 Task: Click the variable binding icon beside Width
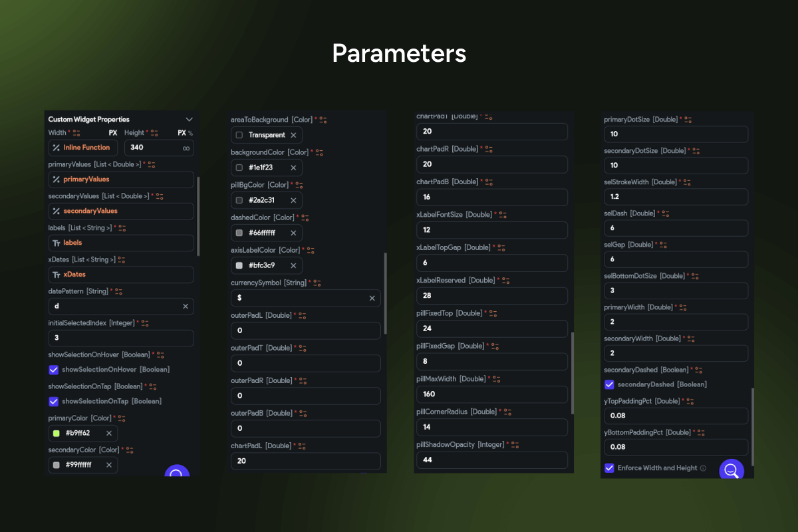point(76,133)
